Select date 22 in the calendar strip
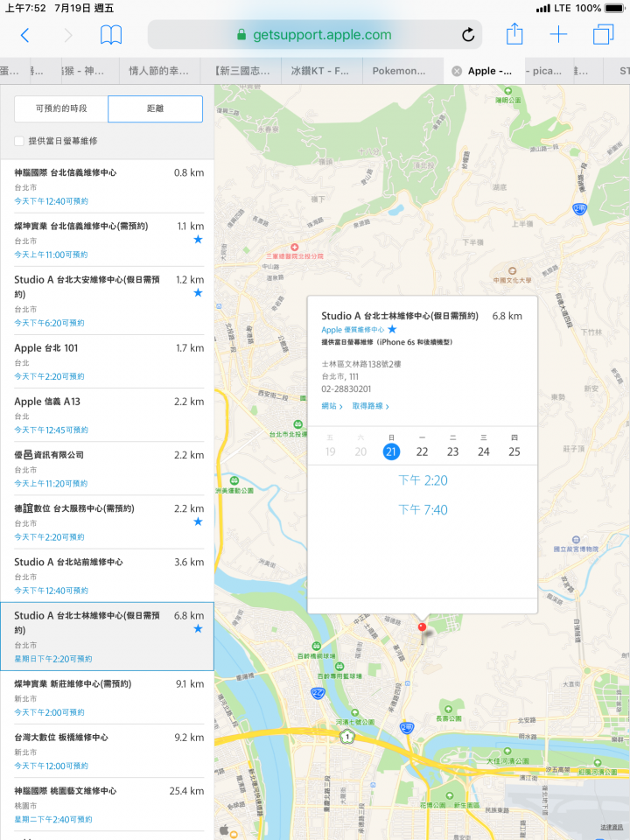 coord(422,451)
